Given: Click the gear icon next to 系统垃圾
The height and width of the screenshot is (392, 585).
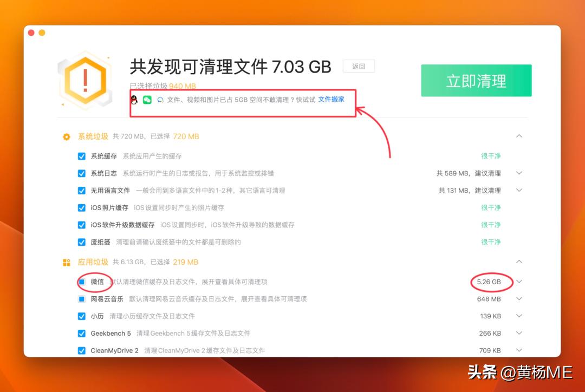Looking at the screenshot, I should [66, 136].
